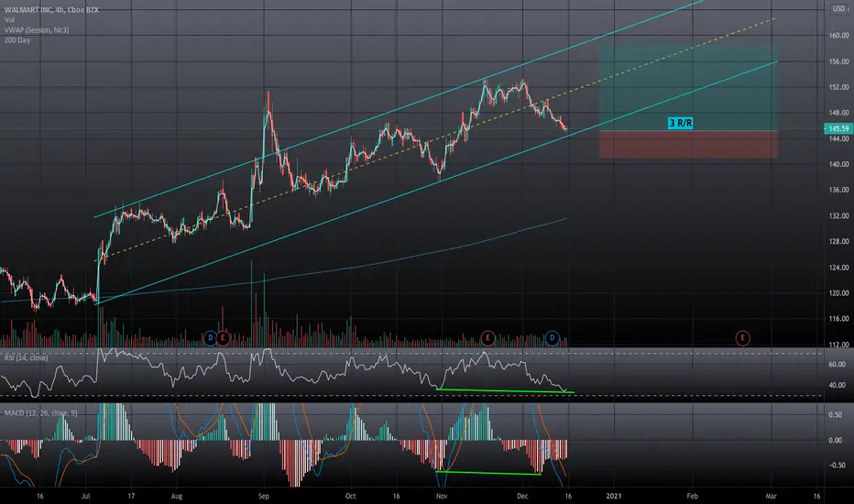The image size is (854, 504).
Task: Click the 140.00 price axis value
Action: point(838,164)
